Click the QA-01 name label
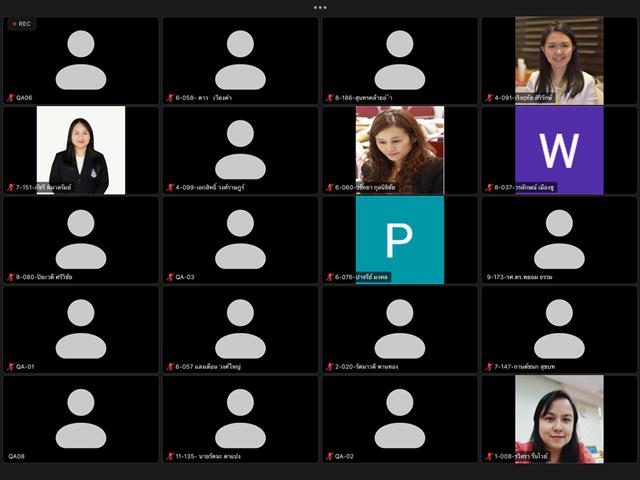640x480 pixels. coord(25,367)
